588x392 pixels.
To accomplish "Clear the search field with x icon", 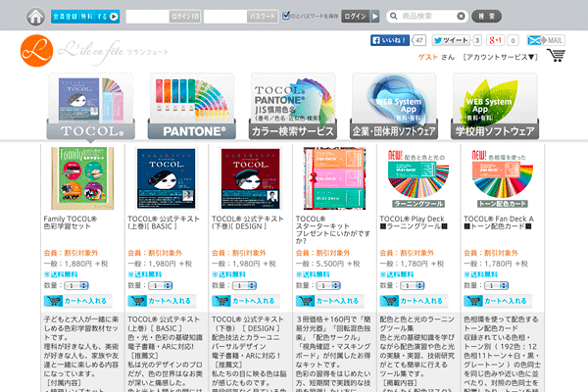I will 459,17.
